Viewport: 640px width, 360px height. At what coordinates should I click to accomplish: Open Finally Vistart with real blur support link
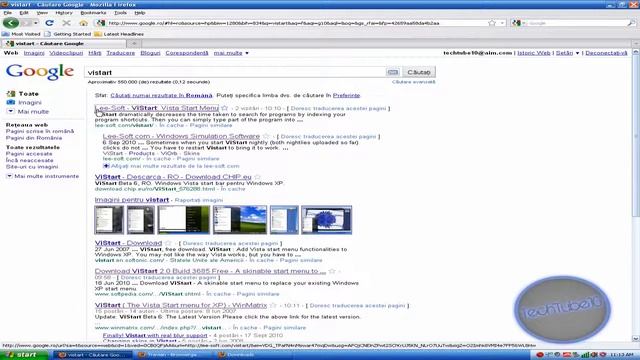pyautogui.click(x=155, y=336)
